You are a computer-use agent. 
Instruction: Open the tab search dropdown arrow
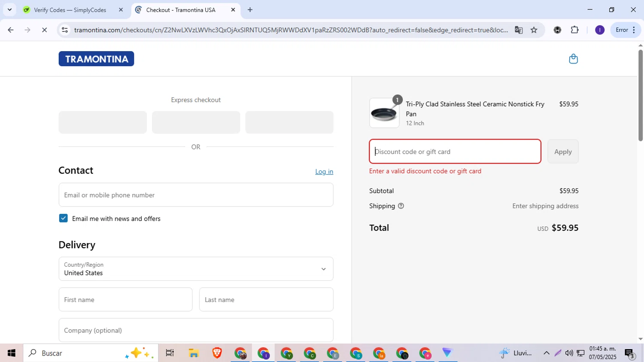[9, 9]
